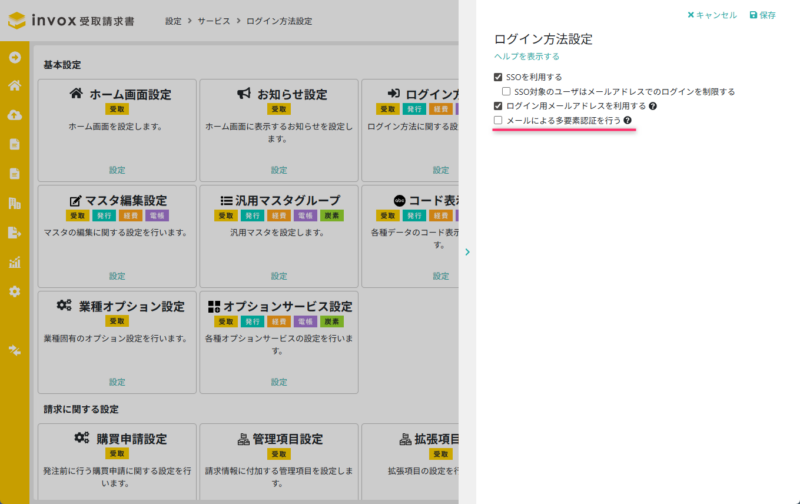
Task: Click the 発行 tag in マスタ編集設定 card
Action: pos(104,216)
